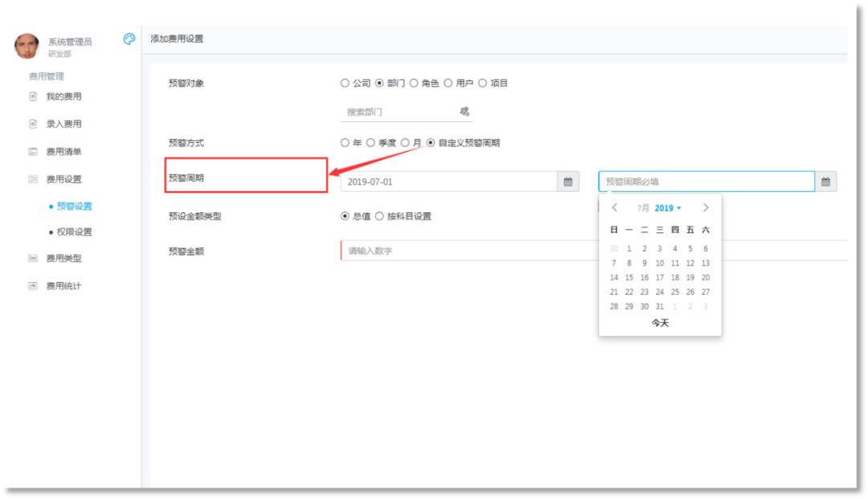The image size is (868, 499).
Task: Click the 费用清单 list icon
Action: pyautogui.click(x=33, y=152)
